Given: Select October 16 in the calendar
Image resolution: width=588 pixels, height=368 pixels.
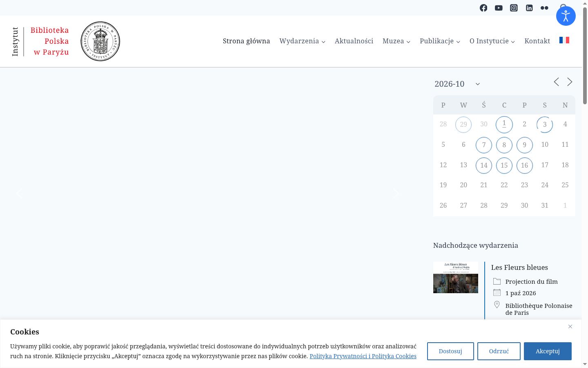Looking at the screenshot, I should pyautogui.click(x=525, y=165).
